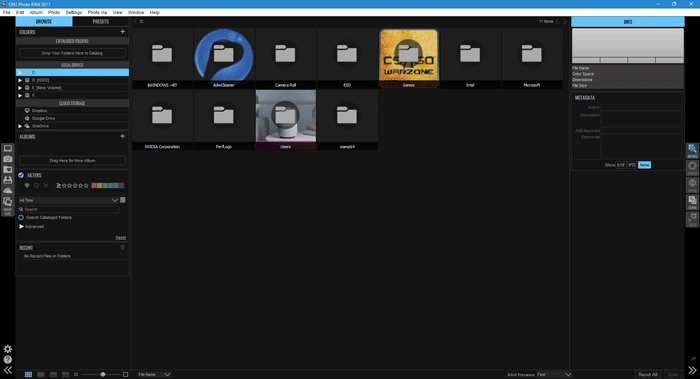Select the grid thumbnail view icon
This screenshot has width=700, height=379.
tap(28, 375)
